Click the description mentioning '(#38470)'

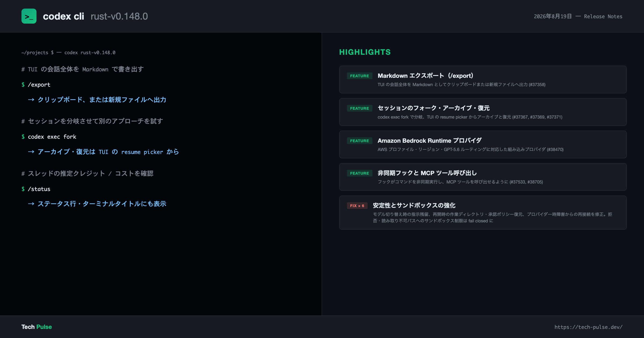470,149
